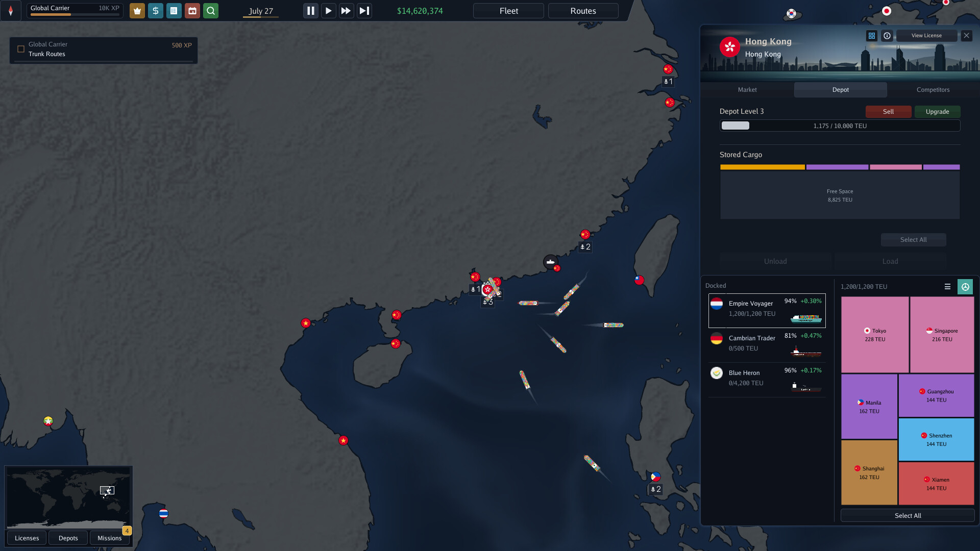
Task: Open the red calendar icon in toolbar
Action: click(x=192, y=11)
